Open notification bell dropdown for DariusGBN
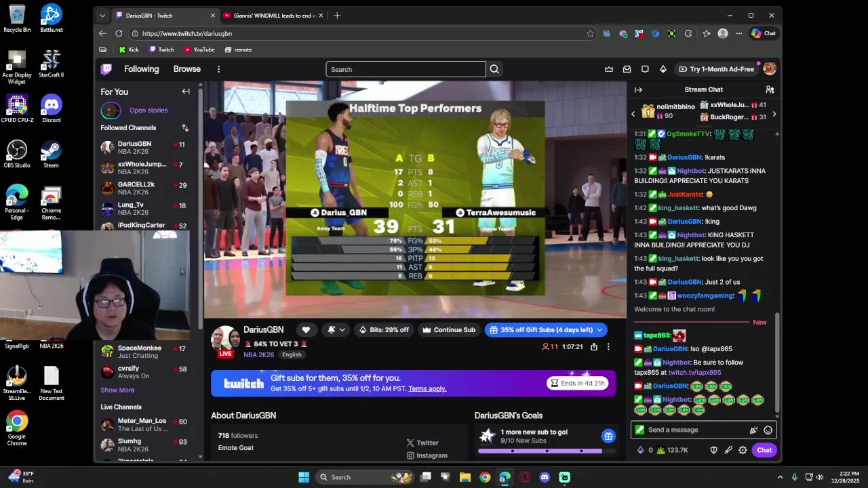 [336, 330]
